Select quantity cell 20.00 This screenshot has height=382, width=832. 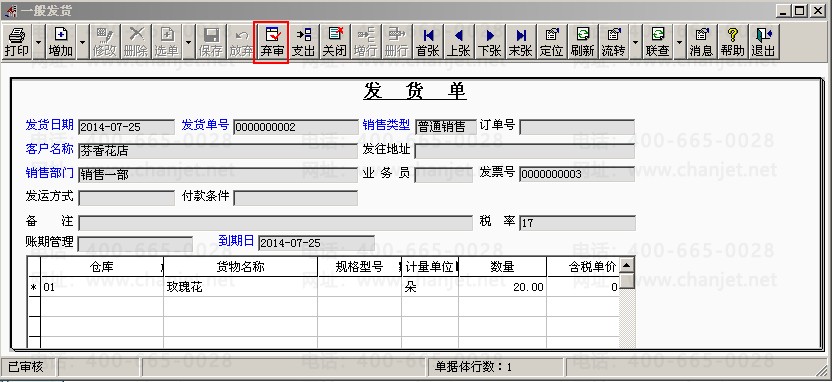(502, 287)
